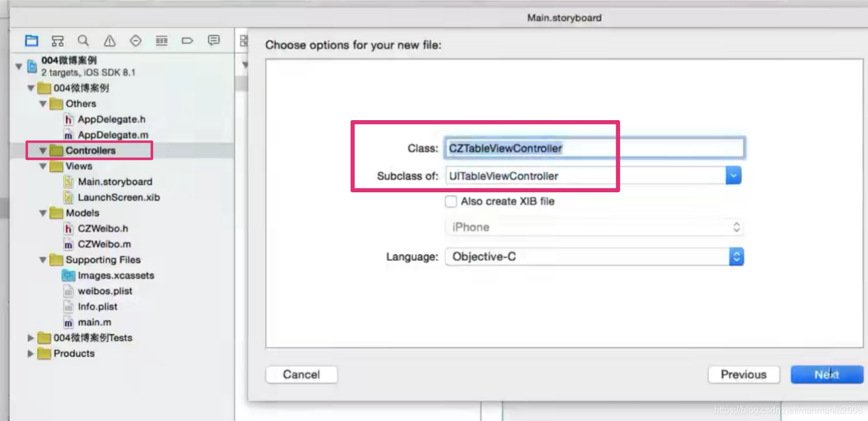
Task: Click the Products folder icon
Action: pyautogui.click(x=44, y=353)
